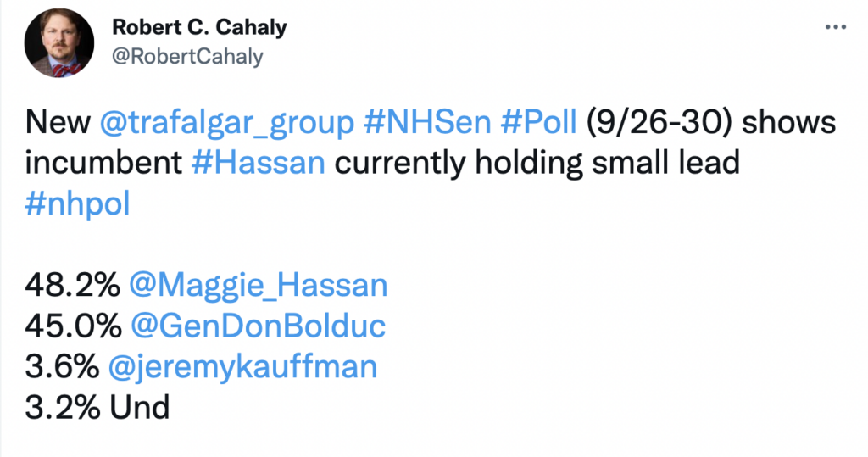This screenshot has height=457, width=868.
Task: Open the @trafalgar_group mention
Action: pyautogui.click(x=227, y=123)
